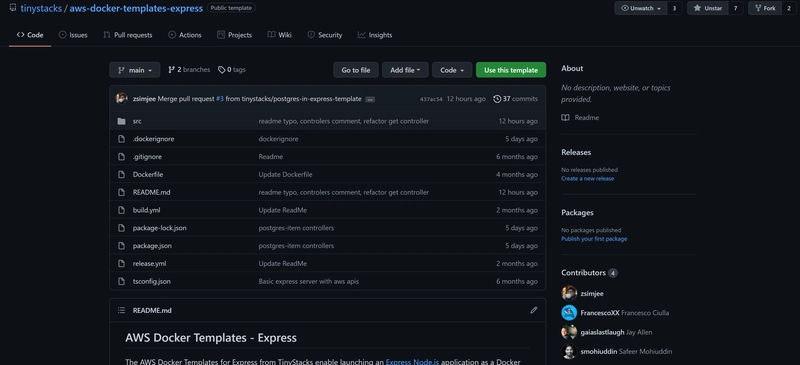800x365 pixels.
Task: Click the src folder icon
Action: pyautogui.click(x=121, y=121)
